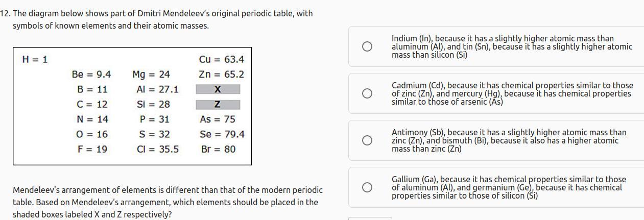Click the Br = 80 entry
The height and width of the screenshot is (220, 644).
[218, 149]
